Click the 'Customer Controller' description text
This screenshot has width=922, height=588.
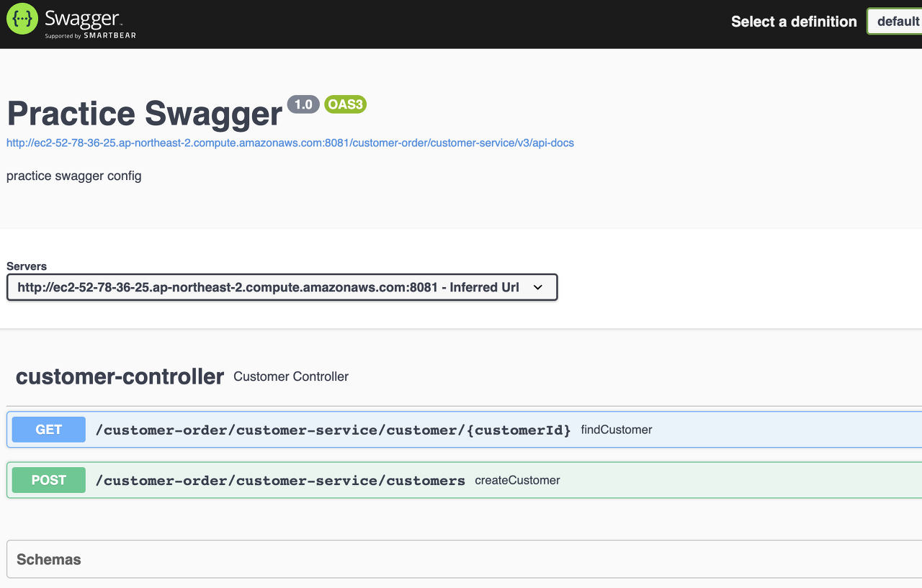(291, 376)
